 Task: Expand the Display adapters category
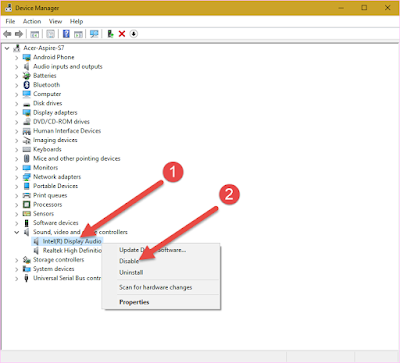click(x=16, y=113)
